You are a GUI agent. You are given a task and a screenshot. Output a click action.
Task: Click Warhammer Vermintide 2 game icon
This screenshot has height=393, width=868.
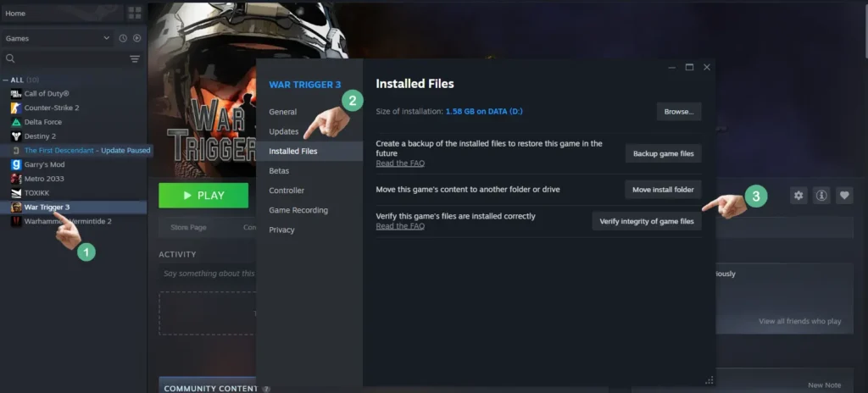pyautogui.click(x=16, y=221)
